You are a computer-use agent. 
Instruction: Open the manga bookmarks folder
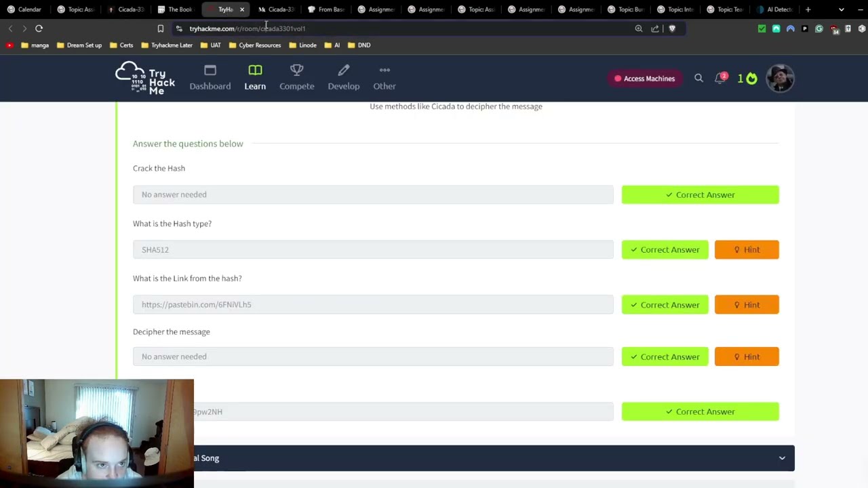click(x=35, y=45)
